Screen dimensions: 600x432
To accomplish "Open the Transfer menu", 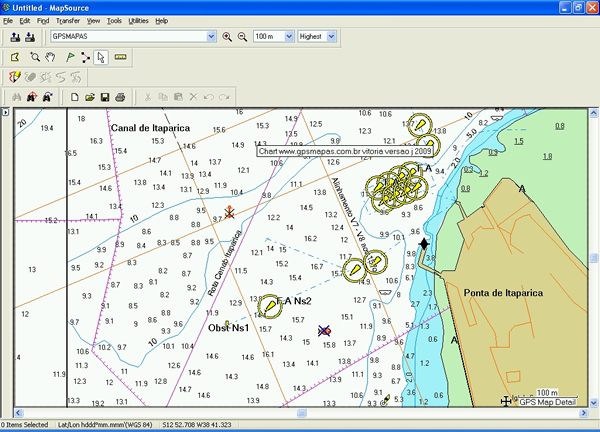I will tap(68, 20).
